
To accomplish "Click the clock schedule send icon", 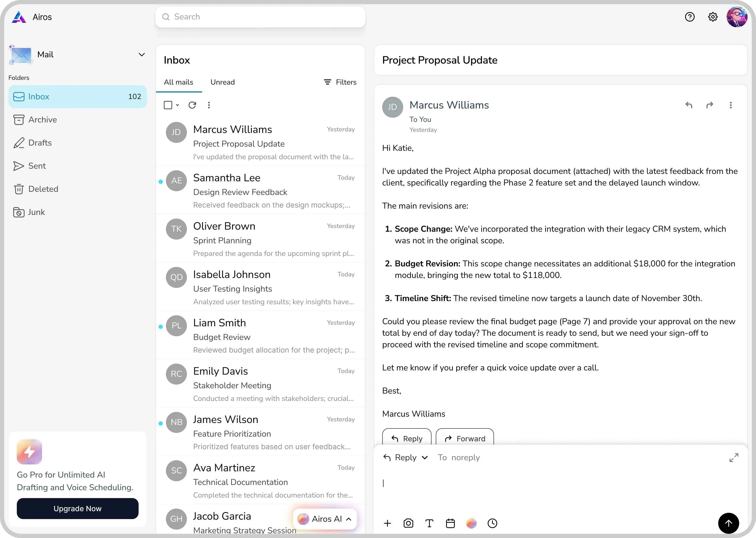I will (492, 523).
